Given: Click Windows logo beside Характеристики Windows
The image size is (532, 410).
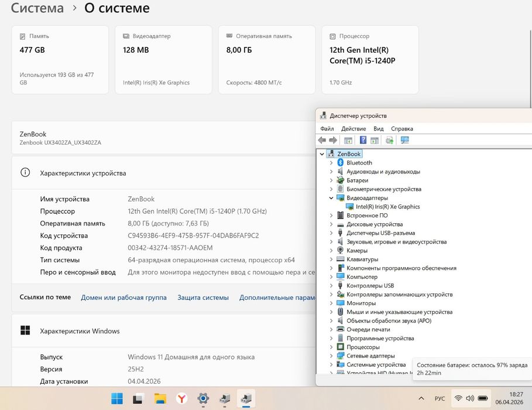Looking at the screenshot, I should coord(25,330).
